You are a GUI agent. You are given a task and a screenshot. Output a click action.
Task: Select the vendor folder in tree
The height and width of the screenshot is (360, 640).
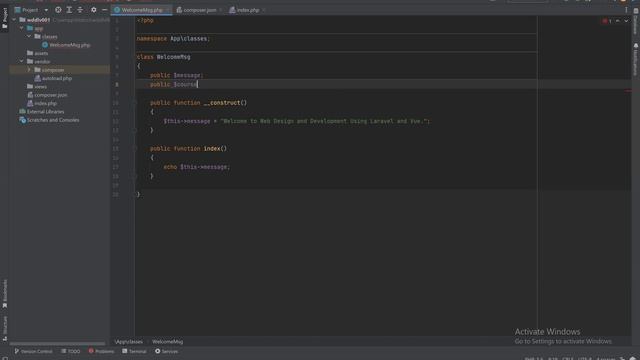coord(38,61)
